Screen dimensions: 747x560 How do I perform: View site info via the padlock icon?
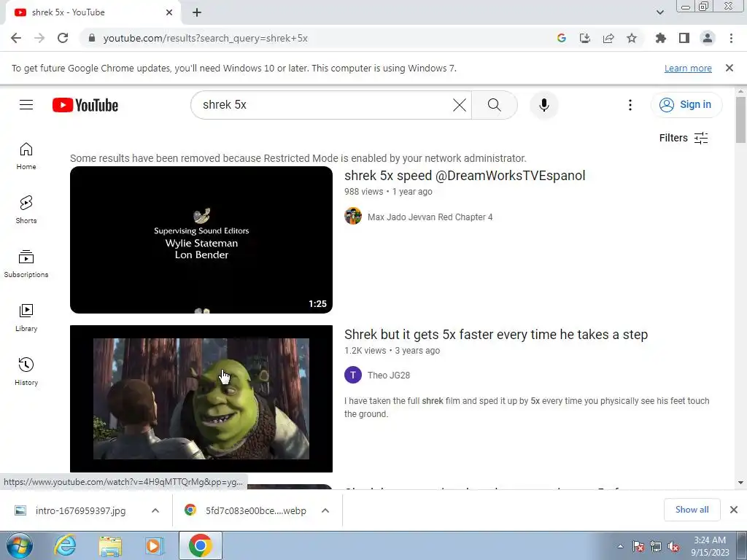(92, 38)
